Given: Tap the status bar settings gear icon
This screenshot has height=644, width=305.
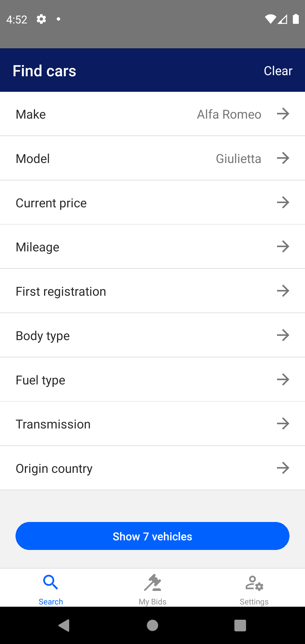Looking at the screenshot, I should [41, 19].
